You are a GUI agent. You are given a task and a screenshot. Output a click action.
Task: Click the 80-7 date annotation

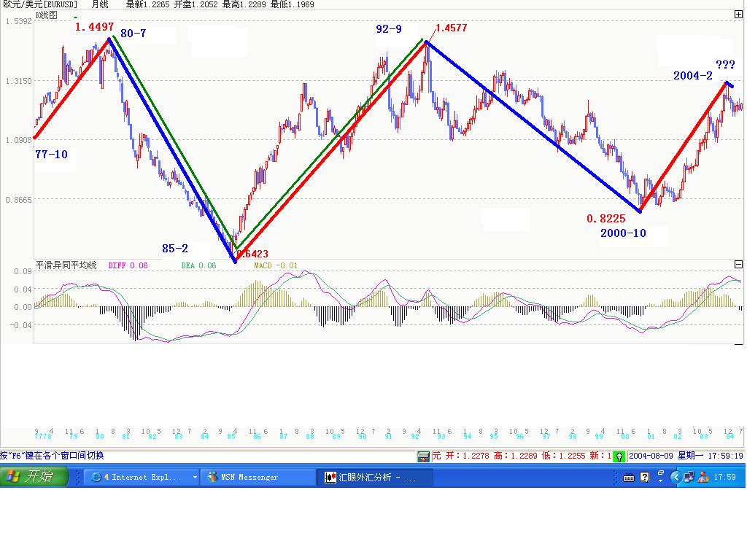(x=133, y=34)
